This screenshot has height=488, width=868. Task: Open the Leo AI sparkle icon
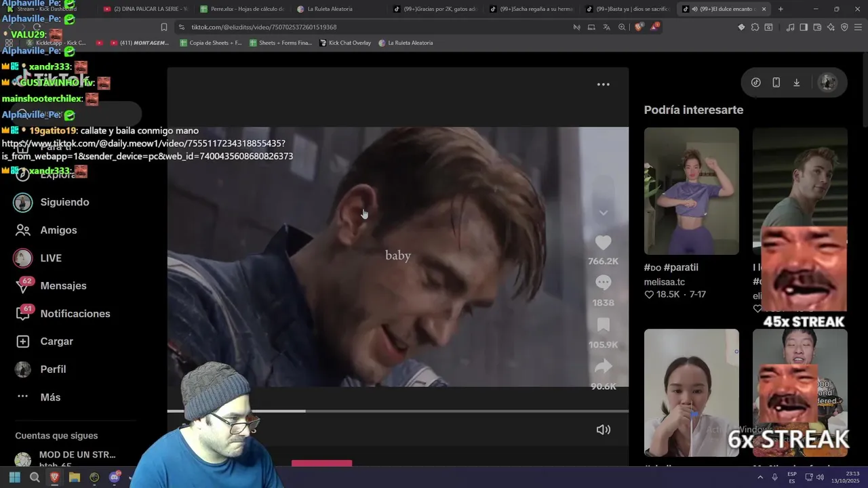tap(831, 27)
